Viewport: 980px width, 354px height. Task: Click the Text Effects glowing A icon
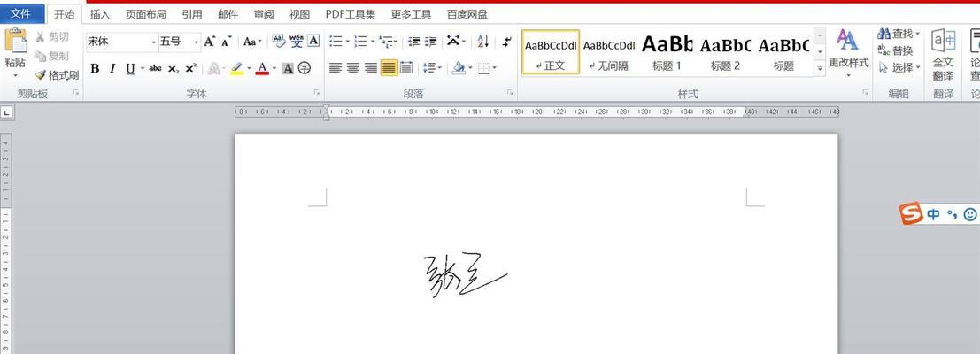point(213,68)
